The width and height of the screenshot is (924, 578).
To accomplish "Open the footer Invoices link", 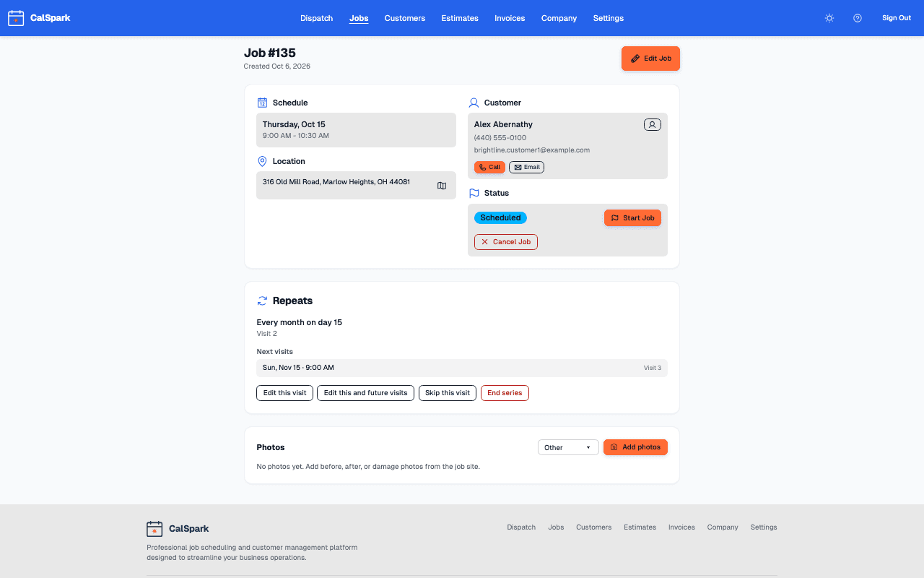I will tap(681, 527).
